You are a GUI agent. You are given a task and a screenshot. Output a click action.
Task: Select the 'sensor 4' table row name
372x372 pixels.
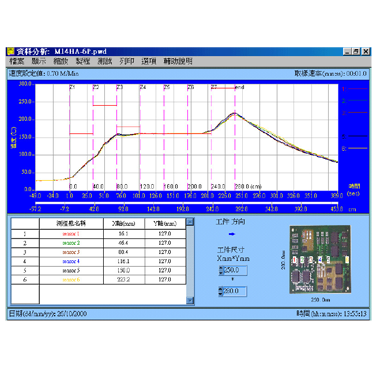pos(71,261)
